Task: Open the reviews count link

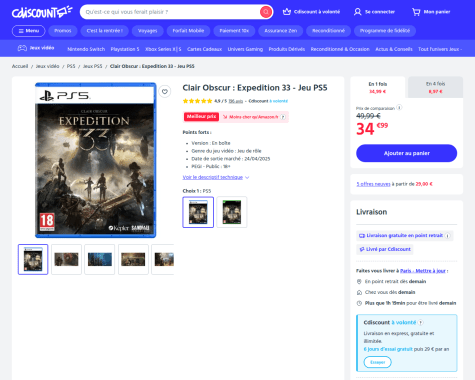Action: coord(236,101)
